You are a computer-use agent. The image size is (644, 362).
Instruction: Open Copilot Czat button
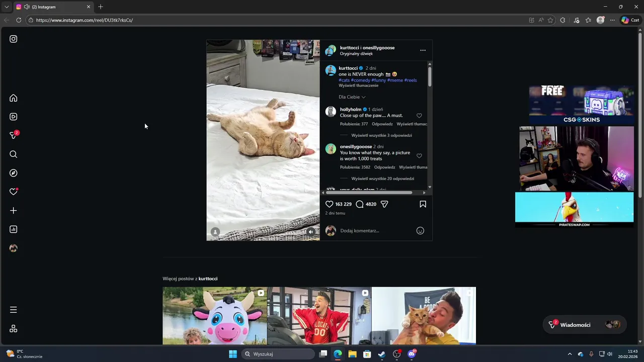[630, 20]
